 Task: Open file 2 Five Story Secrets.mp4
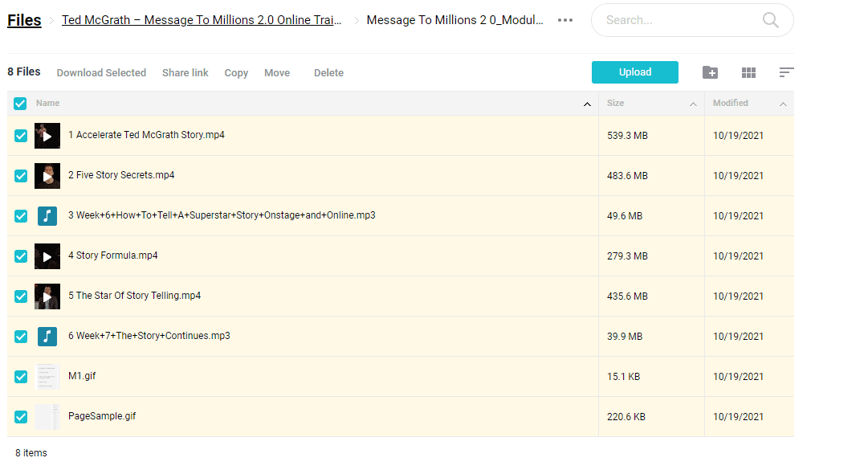tap(121, 174)
